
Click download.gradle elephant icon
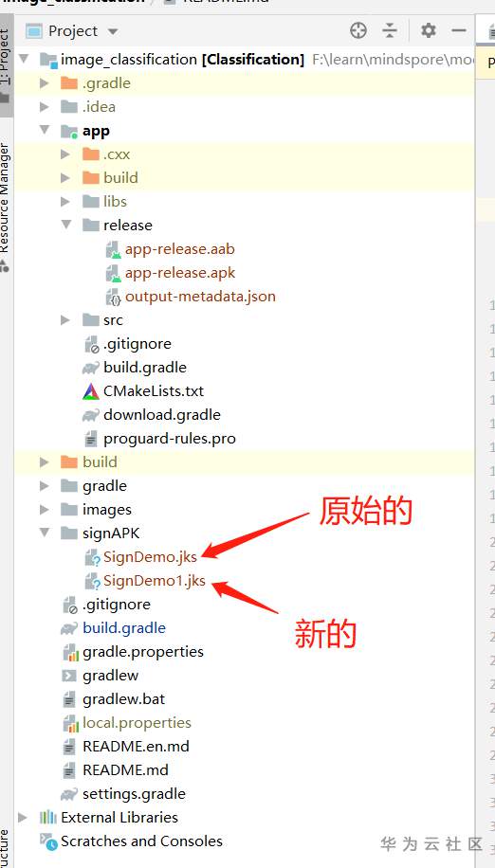[x=91, y=415]
